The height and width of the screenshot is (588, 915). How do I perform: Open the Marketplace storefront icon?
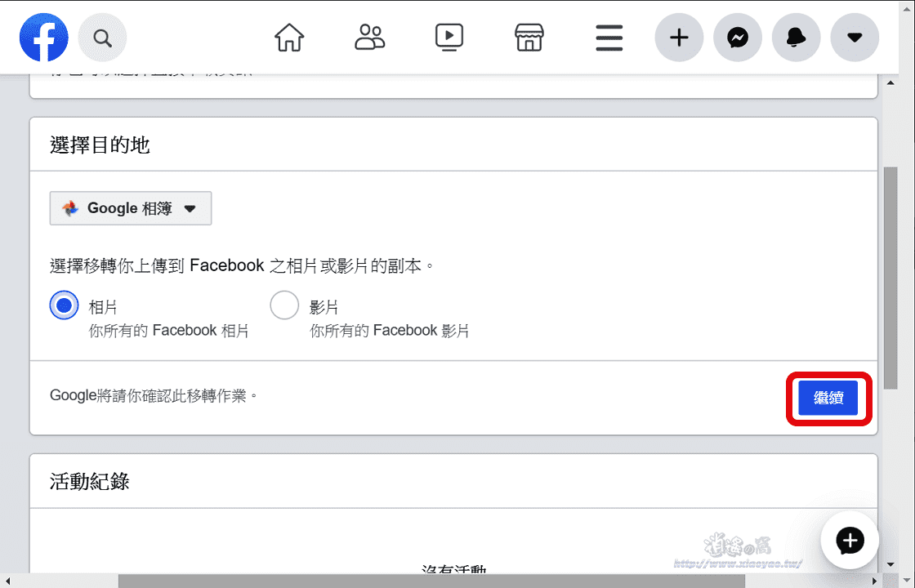(x=529, y=38)
